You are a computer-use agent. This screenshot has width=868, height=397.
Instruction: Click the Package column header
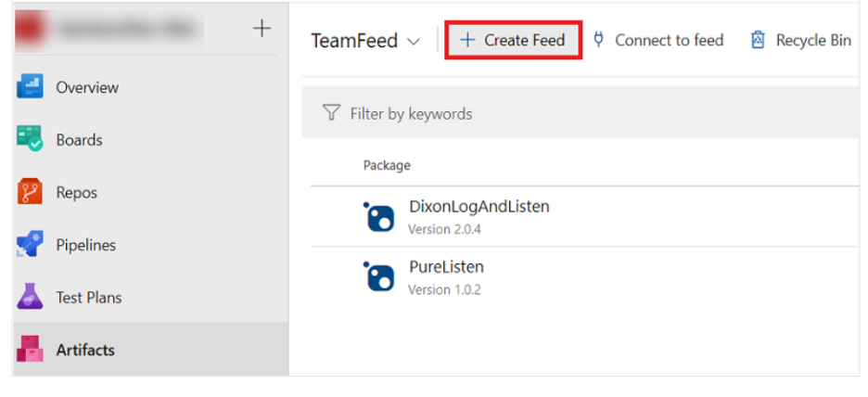[x=387, y=165]
